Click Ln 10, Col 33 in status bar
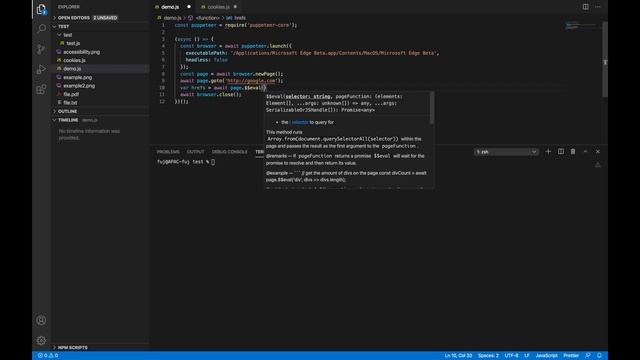This screenshot has height=360, width=640. click(x=458, y=356)
